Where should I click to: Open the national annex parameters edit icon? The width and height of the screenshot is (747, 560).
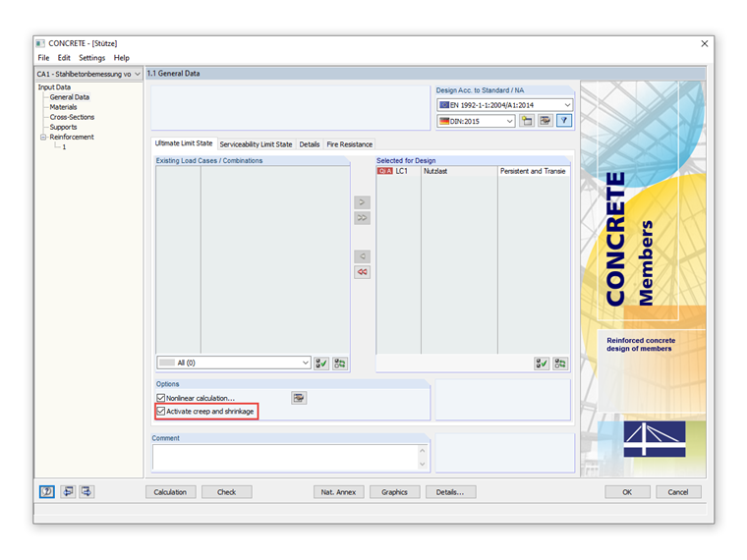click(x=545, y=121)
